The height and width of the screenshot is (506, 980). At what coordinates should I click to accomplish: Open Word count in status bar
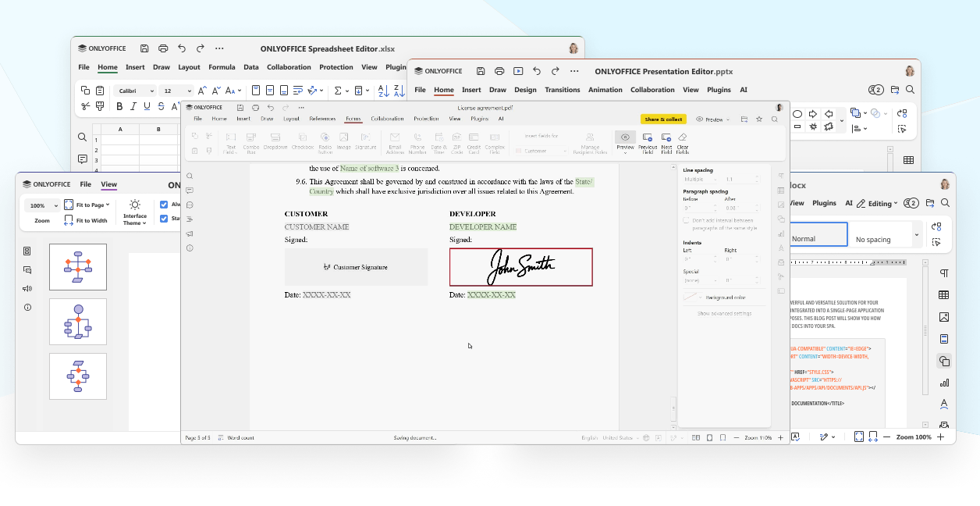[x=236, y=438]
